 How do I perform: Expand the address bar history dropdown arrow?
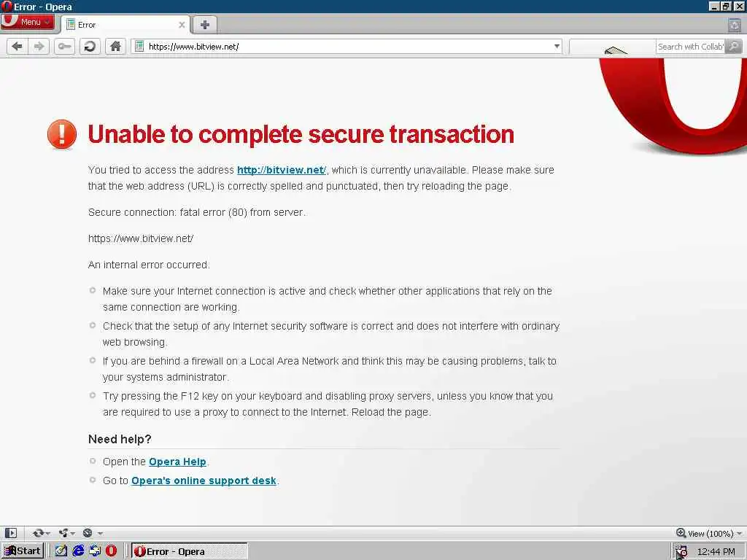[557, 46]
